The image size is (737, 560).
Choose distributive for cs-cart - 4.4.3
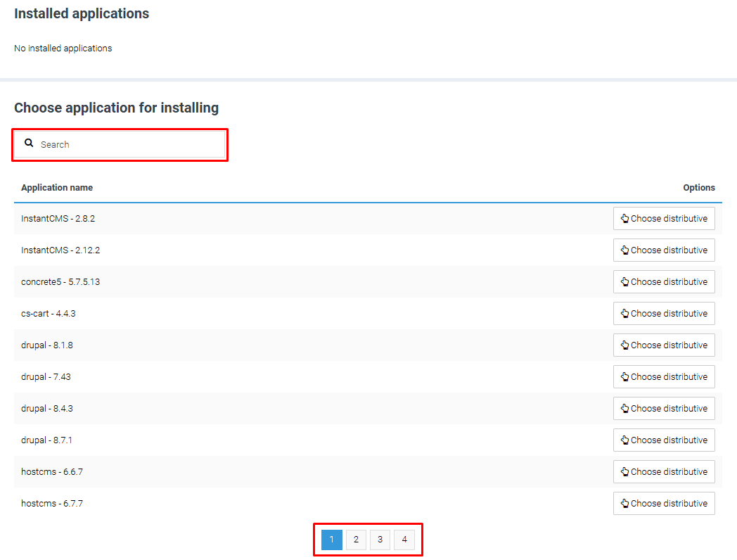[664, 314]
